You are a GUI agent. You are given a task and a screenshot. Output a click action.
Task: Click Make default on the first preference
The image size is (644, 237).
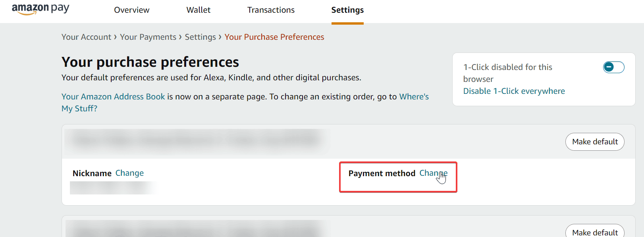point(594,142)
